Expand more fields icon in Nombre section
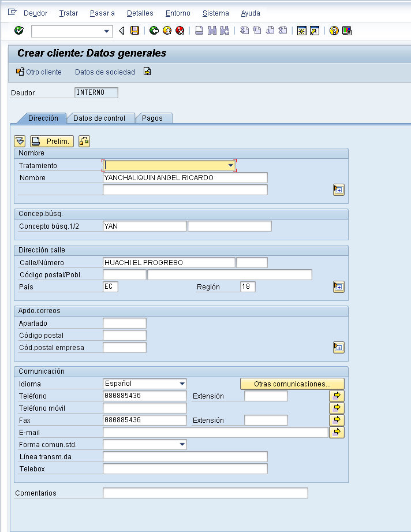This screenshot has width=411, height=532. coord(339,189)
